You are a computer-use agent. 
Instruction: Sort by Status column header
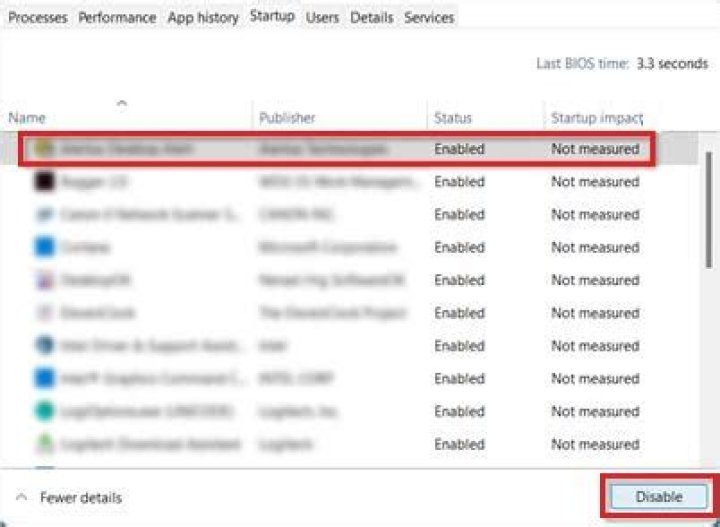pos(453,118)
